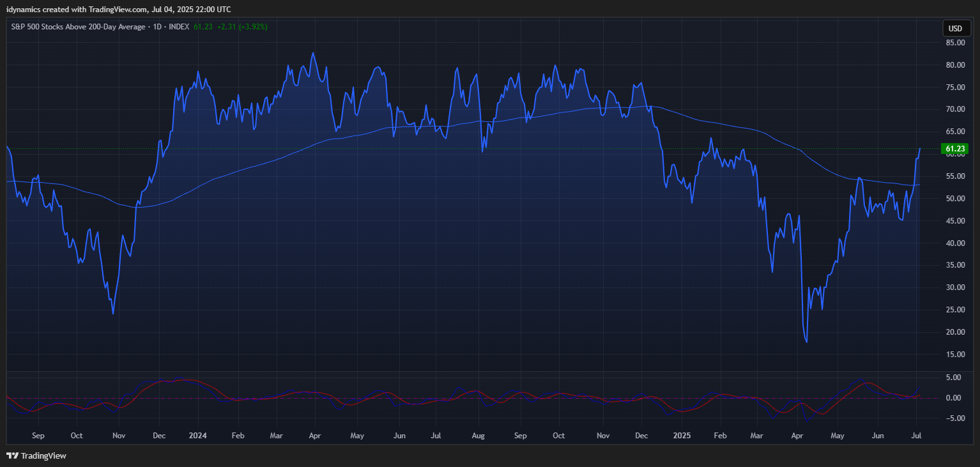Click the 25.00 price axis label
This screenshot has width=980, height=467.
pos(955,310)
